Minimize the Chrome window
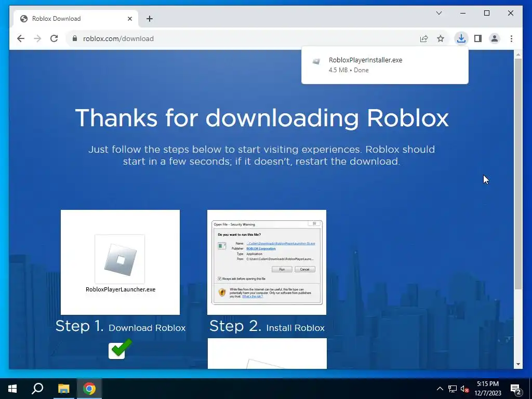Screen dimensions: 532x399 pyautogui.click(x=463, y=13)
